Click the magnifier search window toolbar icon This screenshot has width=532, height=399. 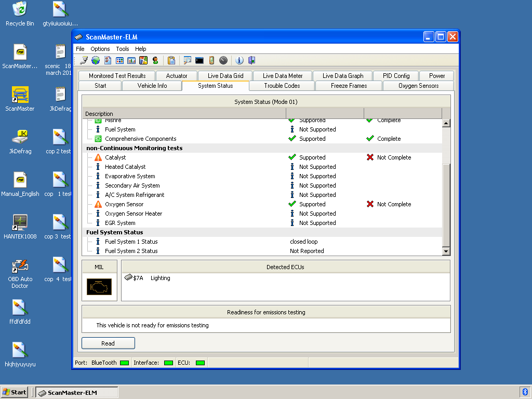tap(187, 60)
